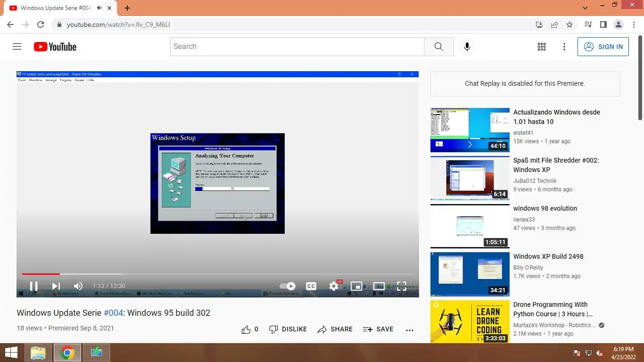Open taskbar network status icon

tap(588, 353)
